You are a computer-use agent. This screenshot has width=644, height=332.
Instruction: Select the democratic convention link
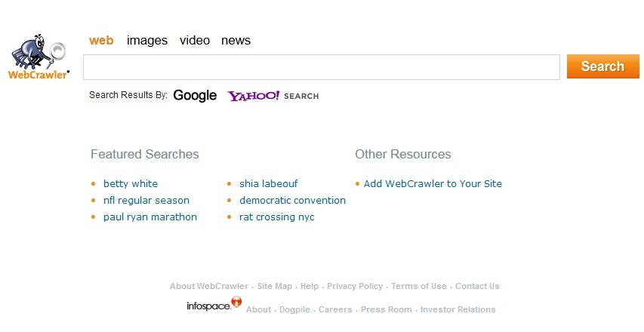click(x=292, y=201)
